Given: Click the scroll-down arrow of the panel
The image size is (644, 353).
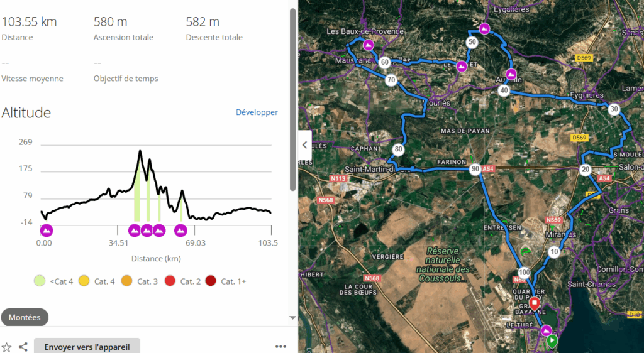Looking at the screenshot, I should (x=292, y=318).
